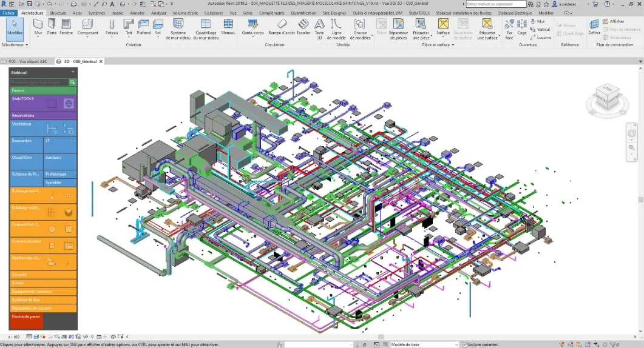Open the Stabicad panel header dropdown arrow

[73, 72]
